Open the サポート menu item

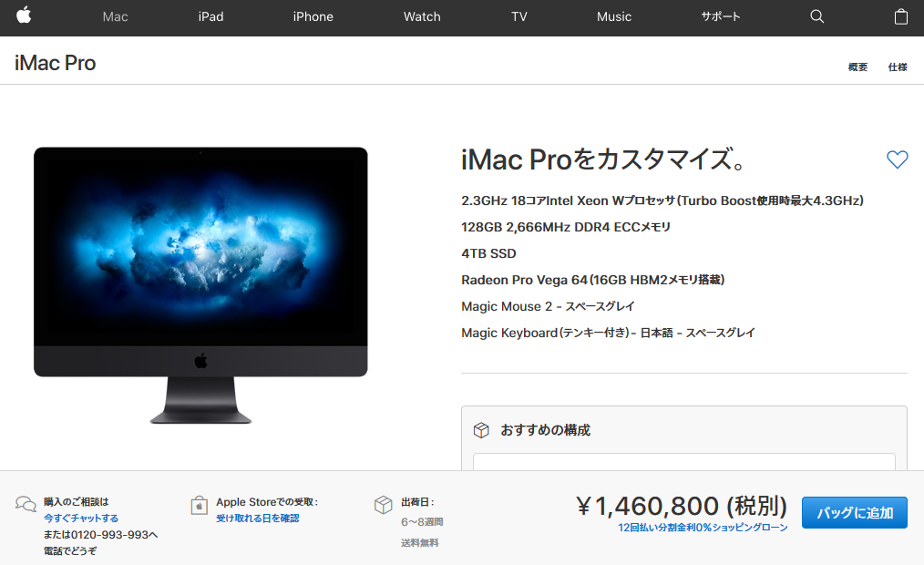tap(720, 16)
